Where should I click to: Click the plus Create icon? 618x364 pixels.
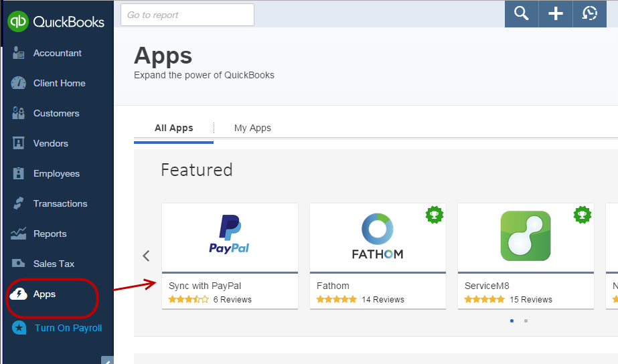[x=556, y=13]
